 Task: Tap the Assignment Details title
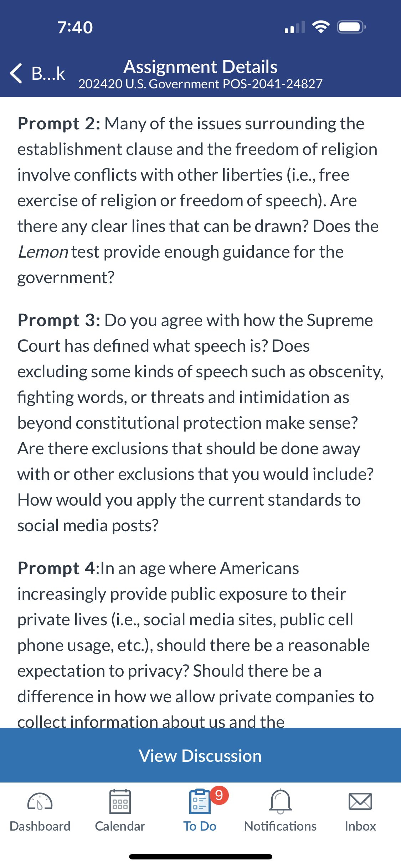click(x=200, y=67)
